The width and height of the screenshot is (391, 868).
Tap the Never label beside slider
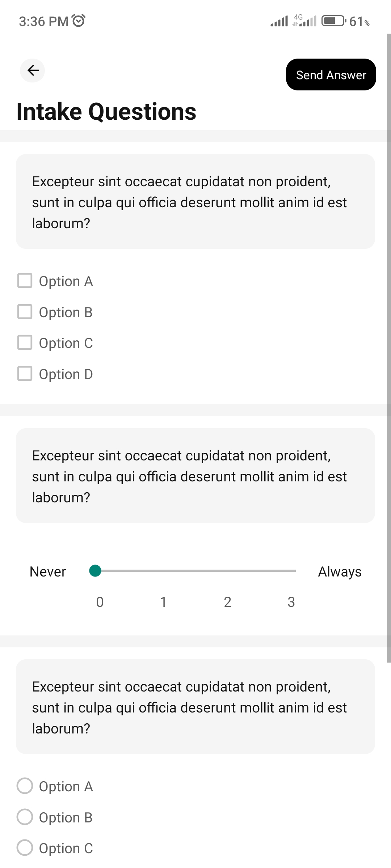[48, 572]
